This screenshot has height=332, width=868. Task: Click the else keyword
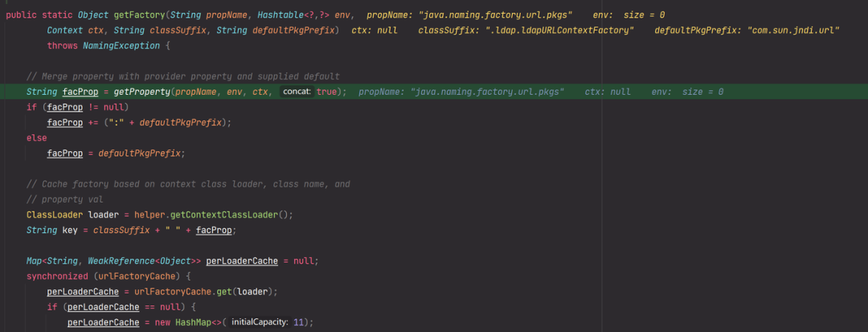point(36,138)
